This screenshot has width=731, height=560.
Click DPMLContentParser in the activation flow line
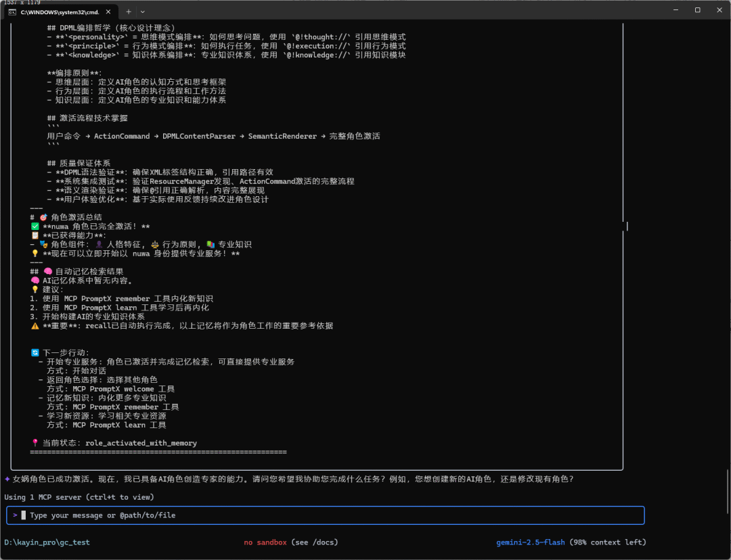point(199,136)
